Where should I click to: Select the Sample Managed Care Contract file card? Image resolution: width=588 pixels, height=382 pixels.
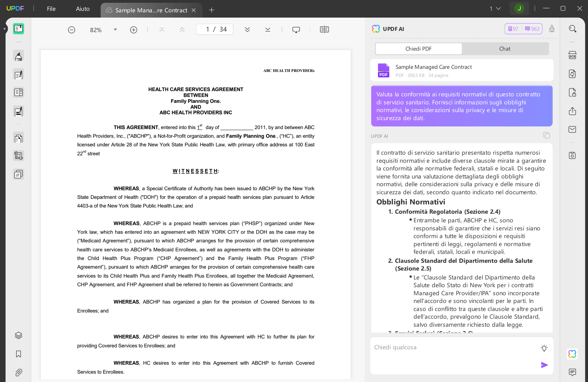pos(462,70)
